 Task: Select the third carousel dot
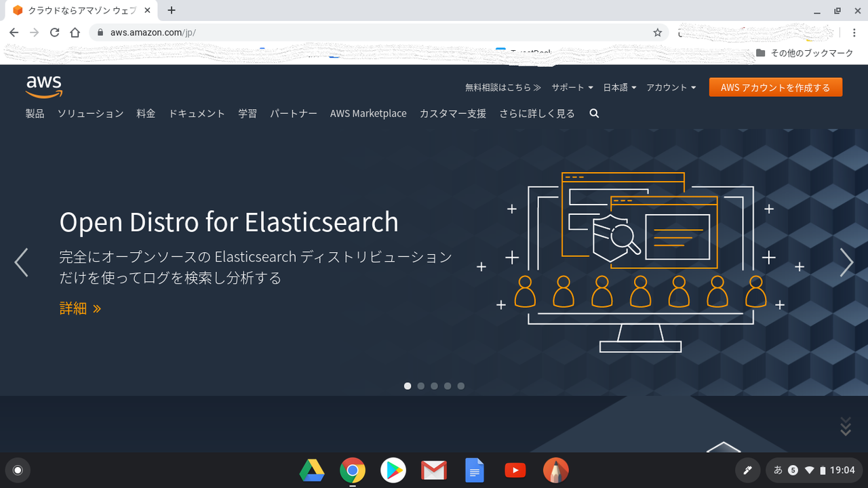tap(434, 386)
